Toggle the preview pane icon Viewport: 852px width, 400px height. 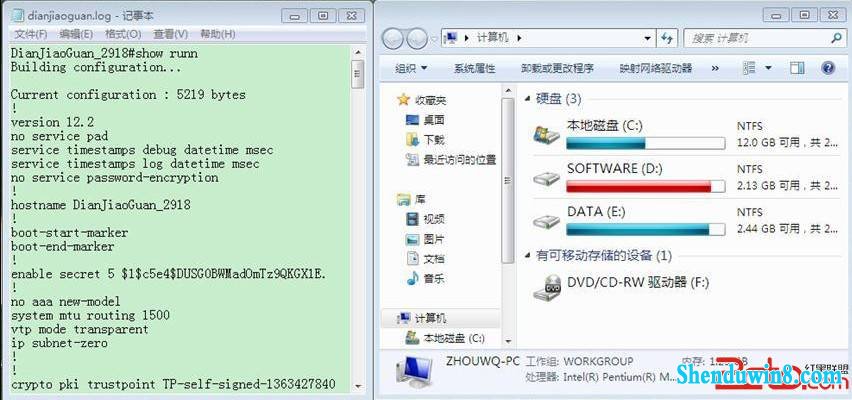pyautogui.click(x=797, y=68)
